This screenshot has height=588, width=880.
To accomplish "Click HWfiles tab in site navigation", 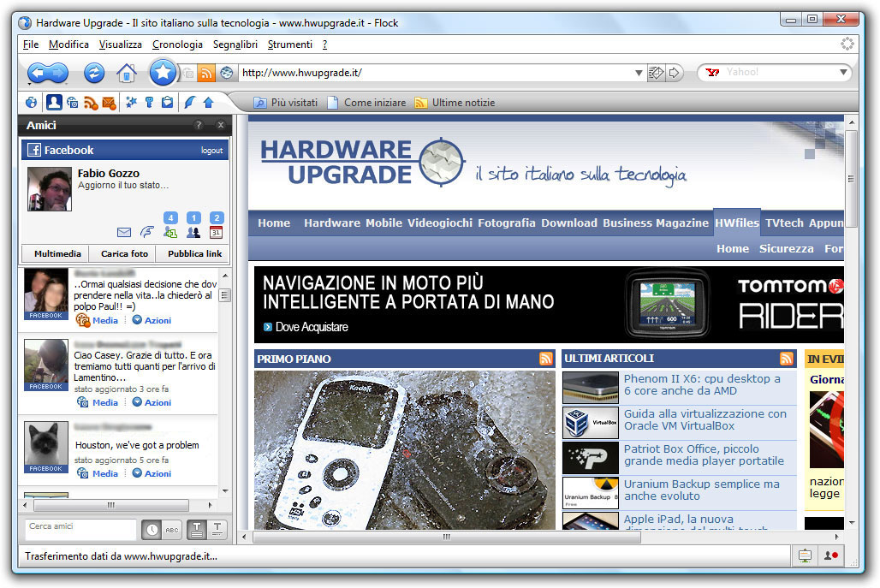I will point(737,223).
